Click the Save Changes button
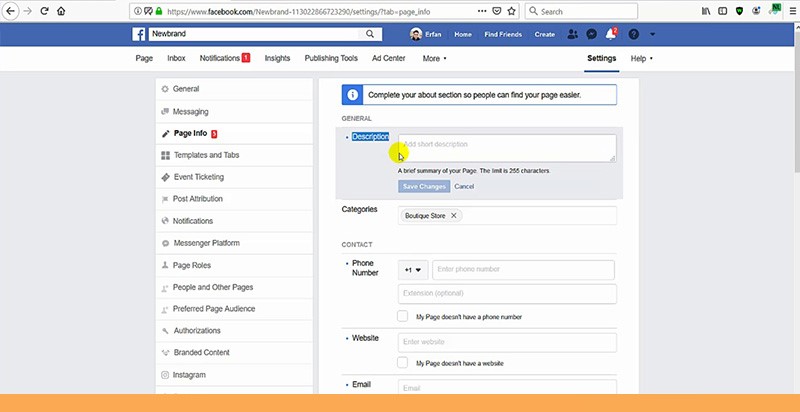Screen dimensions: 800x412 coord(423,187)
